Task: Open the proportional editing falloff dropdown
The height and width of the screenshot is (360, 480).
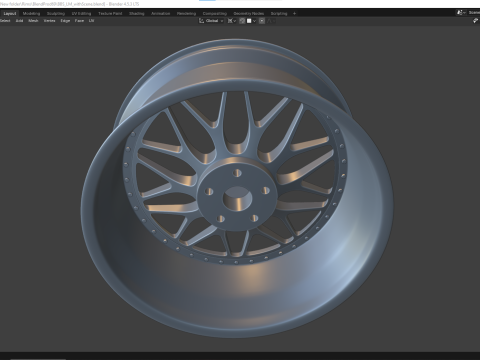Action: 271,21
